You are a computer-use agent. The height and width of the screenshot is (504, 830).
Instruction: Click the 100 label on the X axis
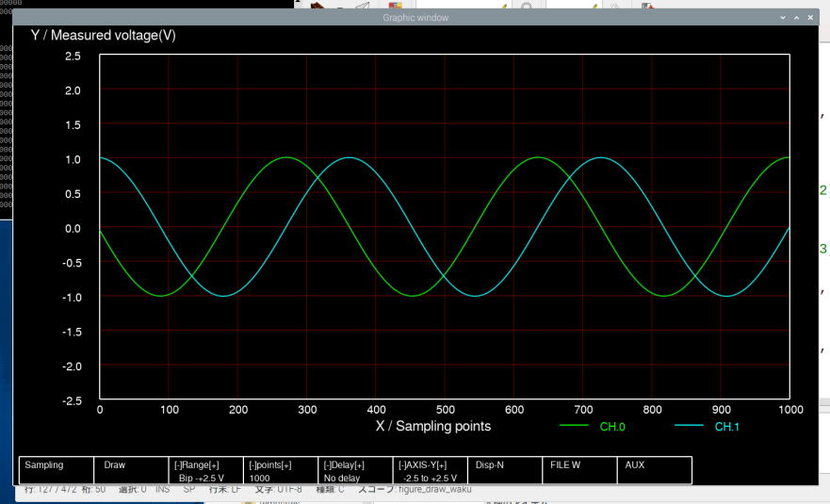170,410
